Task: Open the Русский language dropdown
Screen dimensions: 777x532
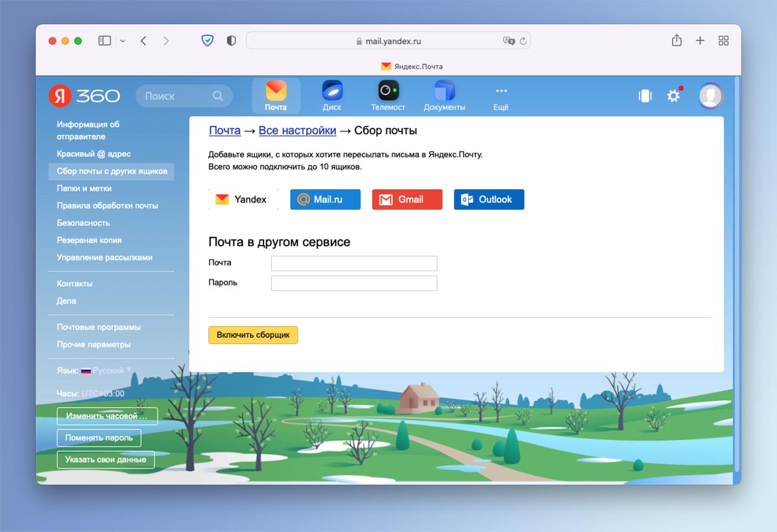Action: coord(111,371)
